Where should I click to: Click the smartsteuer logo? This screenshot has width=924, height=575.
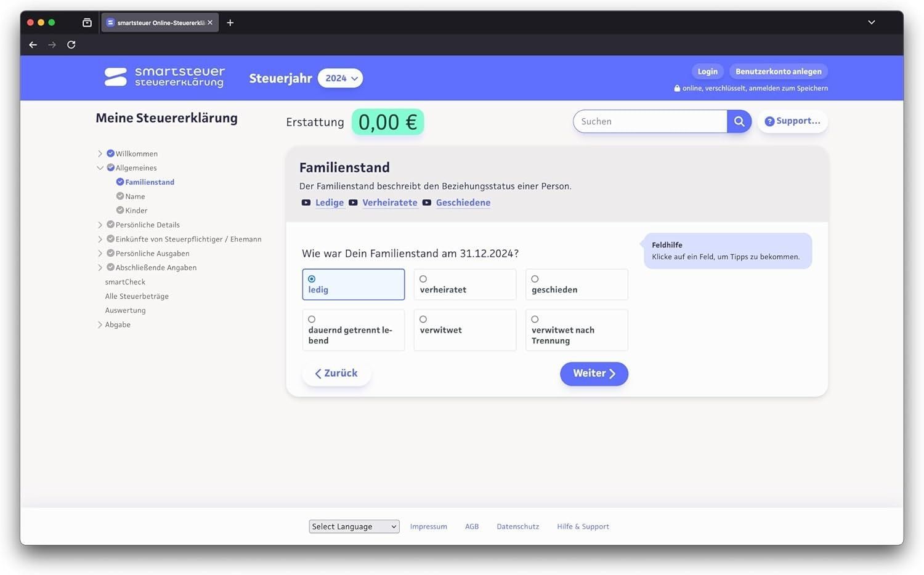pos(164,78)
